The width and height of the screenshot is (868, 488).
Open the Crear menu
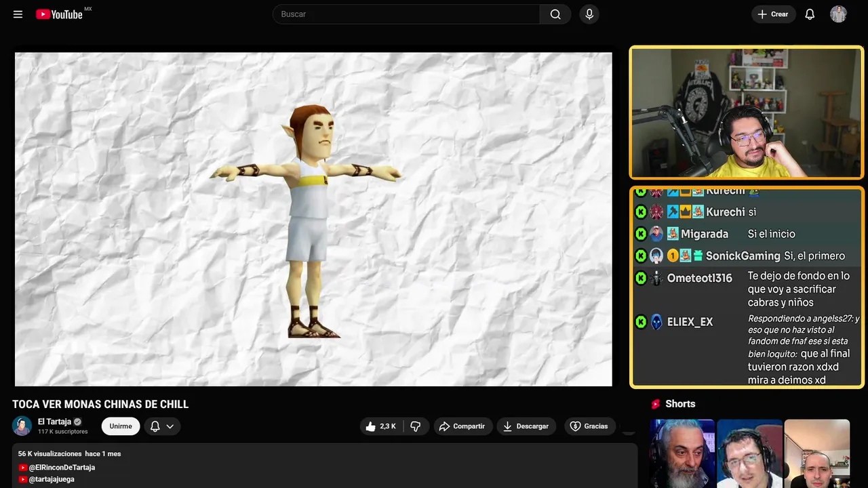pos(773,14)
